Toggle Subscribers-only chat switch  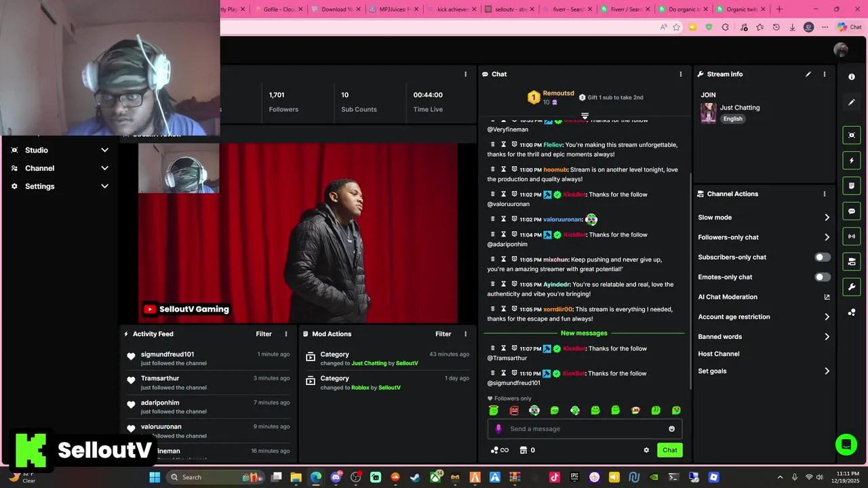click(822, 257)
